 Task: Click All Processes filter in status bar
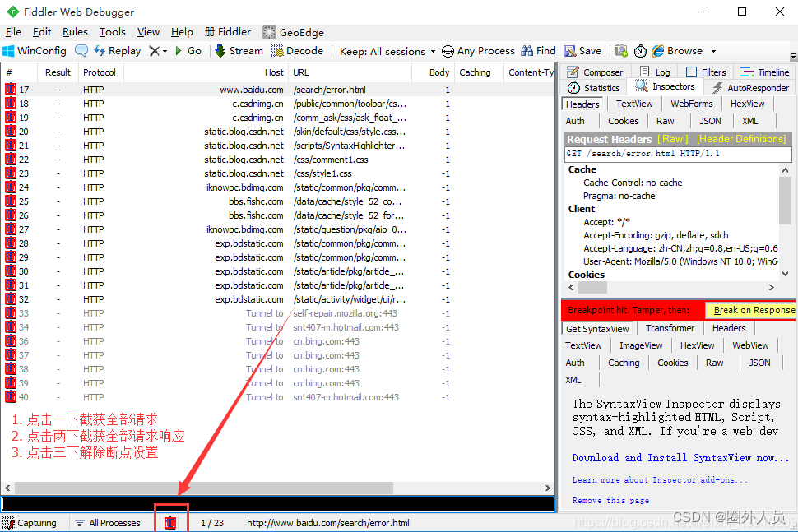(x=108, y=523)
